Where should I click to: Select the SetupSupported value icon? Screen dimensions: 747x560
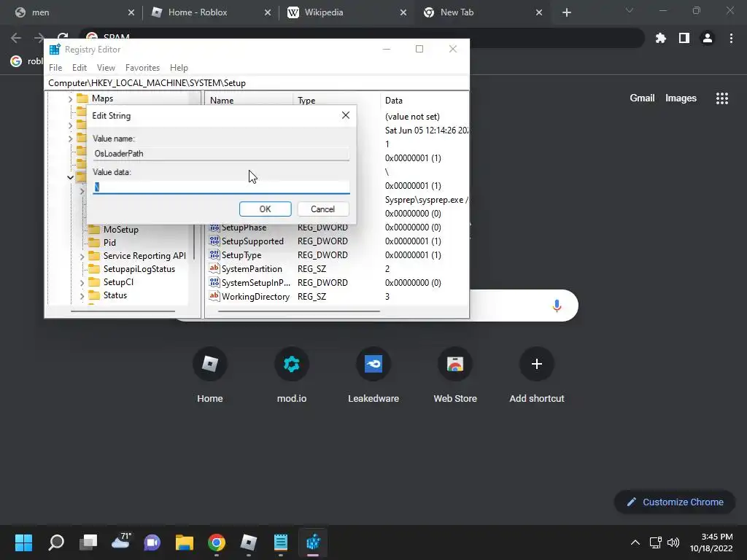tap(214, 241)
